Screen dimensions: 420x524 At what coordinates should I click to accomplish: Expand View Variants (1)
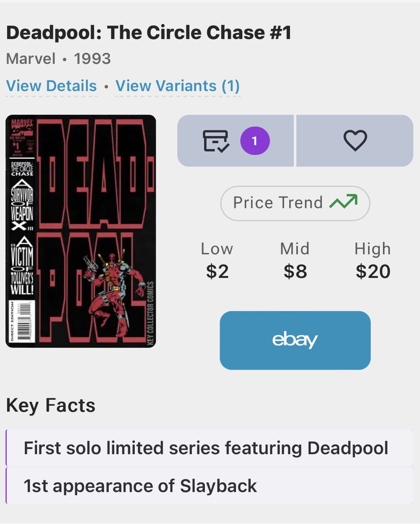click(177, 86)
